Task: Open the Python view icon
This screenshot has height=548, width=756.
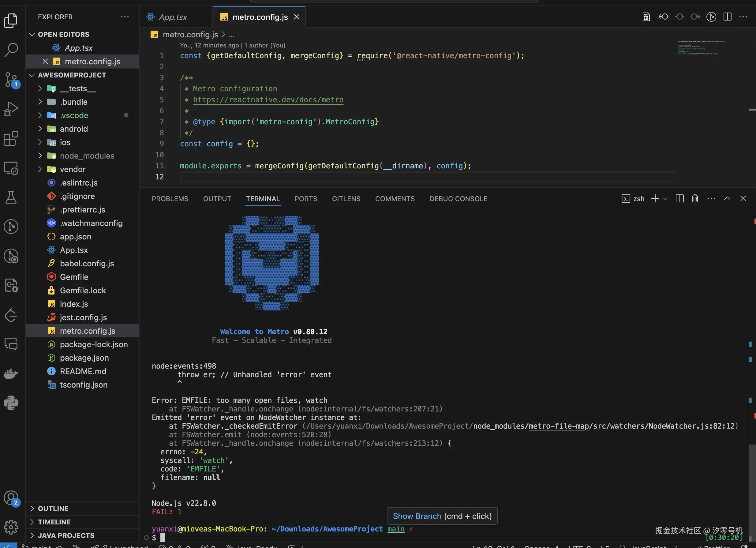Action: point(11,403)
